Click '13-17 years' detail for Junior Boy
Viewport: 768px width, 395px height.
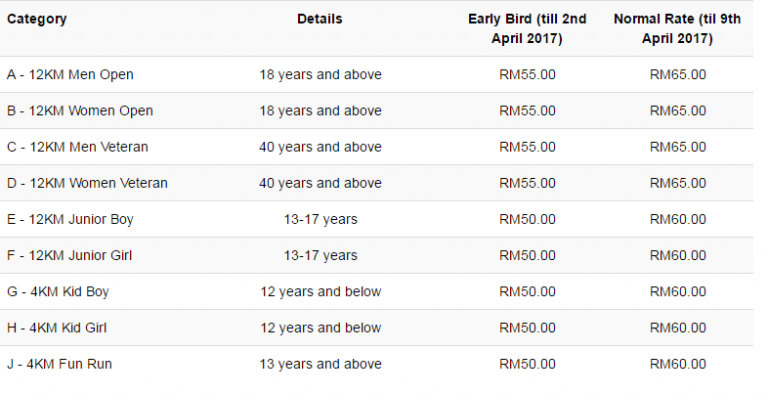pos(320,220)
